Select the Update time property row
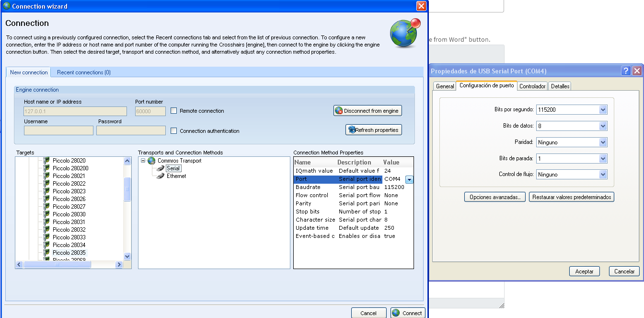Image resolution: width=644 pixels, height=318 pixels. pos(353,228)
